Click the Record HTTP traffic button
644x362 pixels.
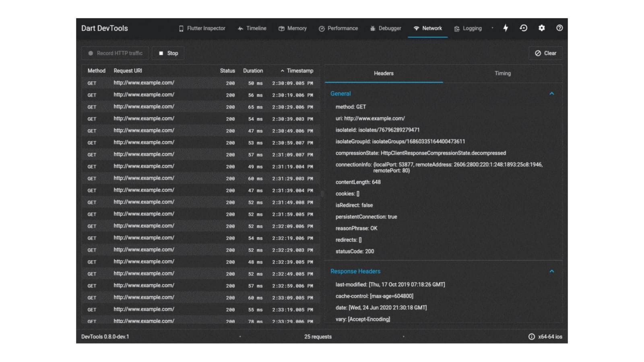point(115,53)
